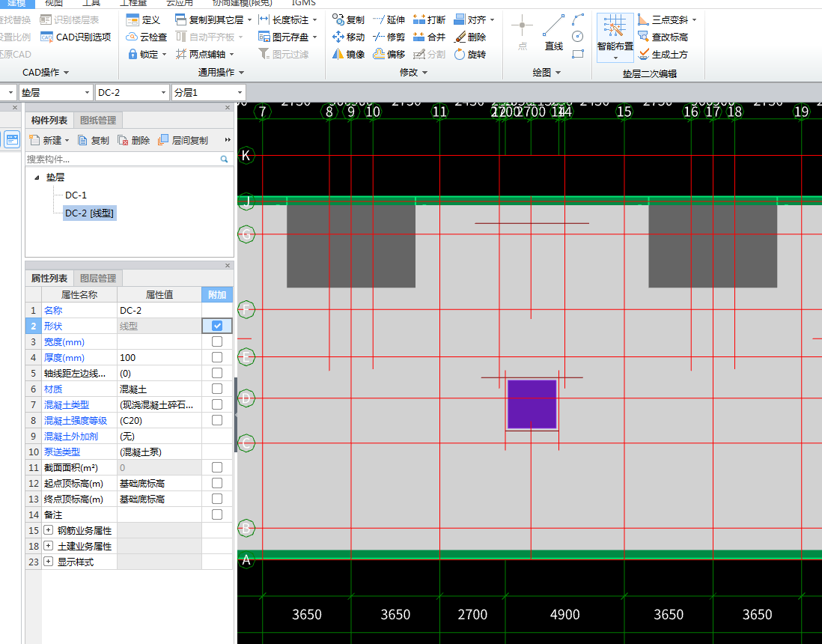Check the 混凝土强度等级 row attach checkbox

[217, 420]
